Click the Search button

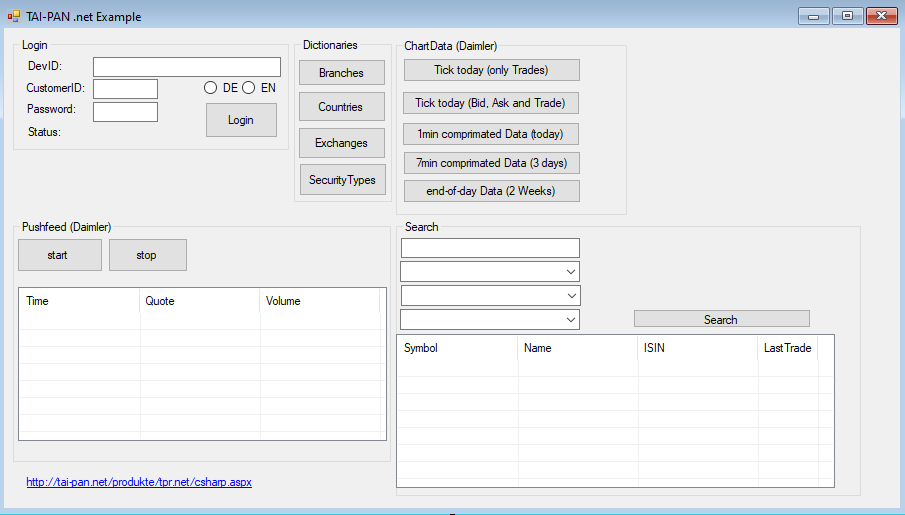tap(721, 319)
